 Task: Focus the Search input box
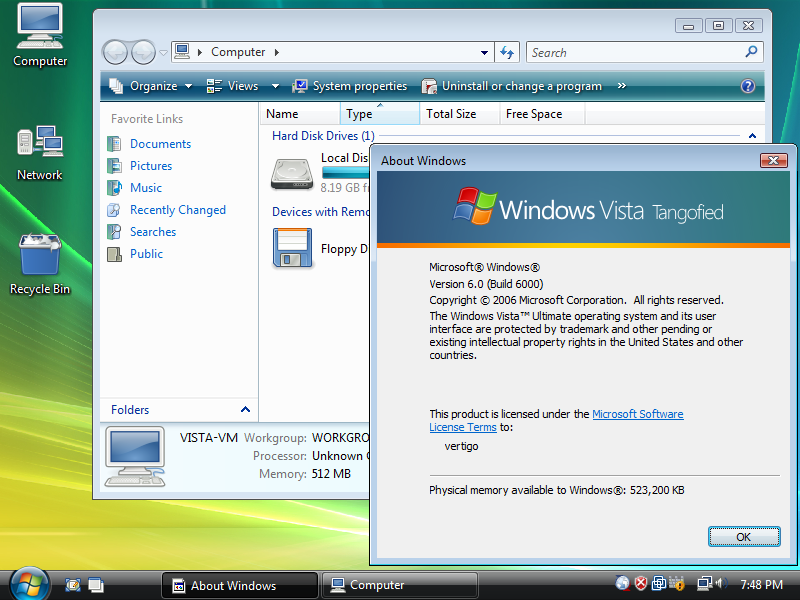tap(635, 52)
